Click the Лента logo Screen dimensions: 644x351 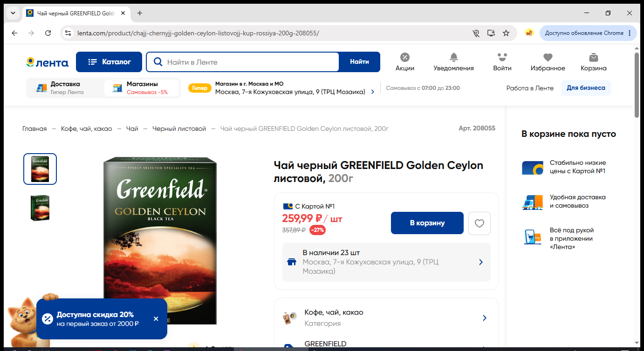[47, 62]
